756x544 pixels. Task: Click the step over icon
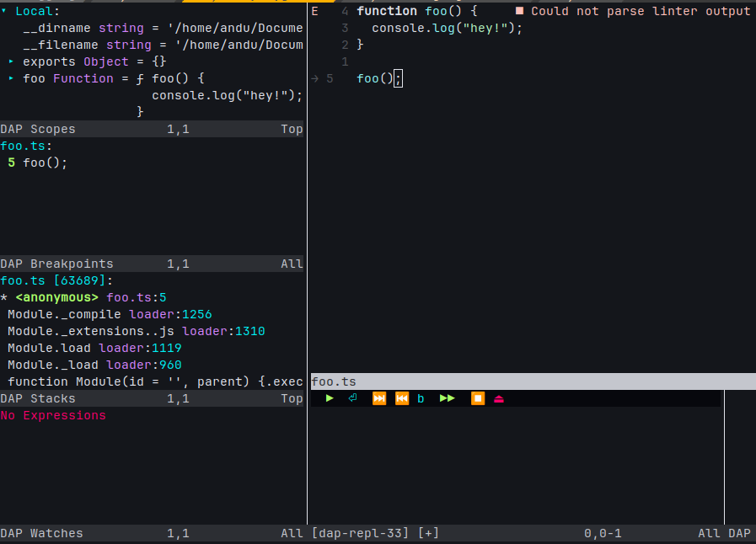pyautogui.click(x=378, y=398)
